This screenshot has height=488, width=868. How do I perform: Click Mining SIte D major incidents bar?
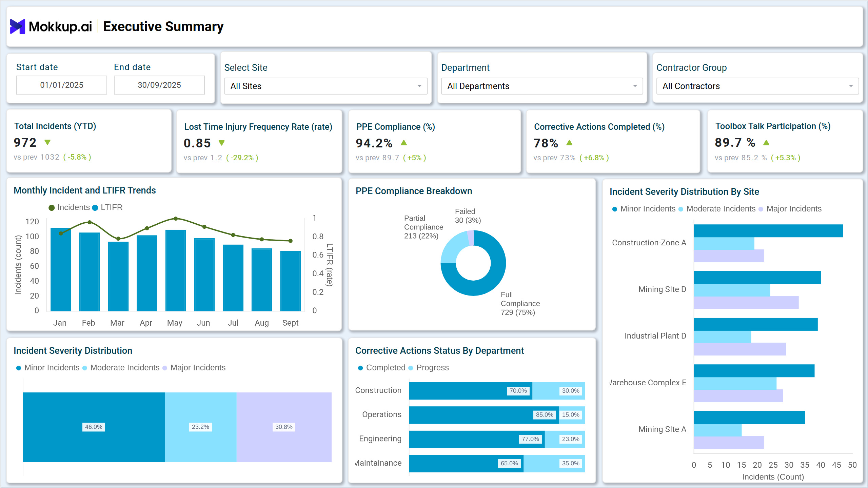[746, 302]
